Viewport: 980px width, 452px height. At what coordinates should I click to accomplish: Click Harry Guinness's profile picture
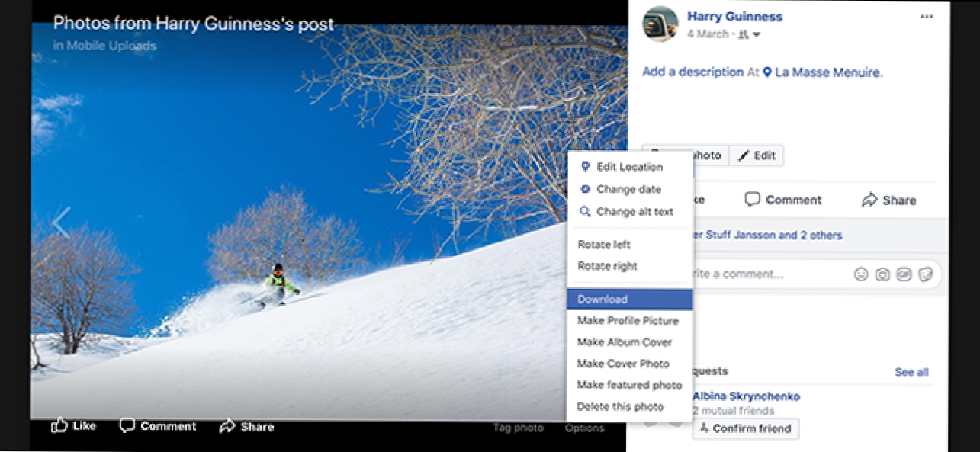pos(660,24)
